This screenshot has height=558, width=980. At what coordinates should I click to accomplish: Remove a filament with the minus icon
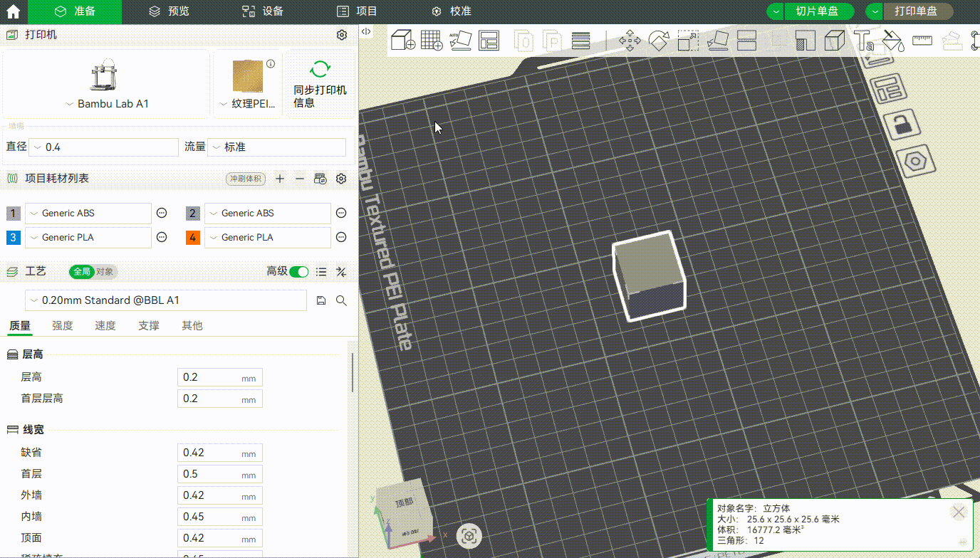300,179
